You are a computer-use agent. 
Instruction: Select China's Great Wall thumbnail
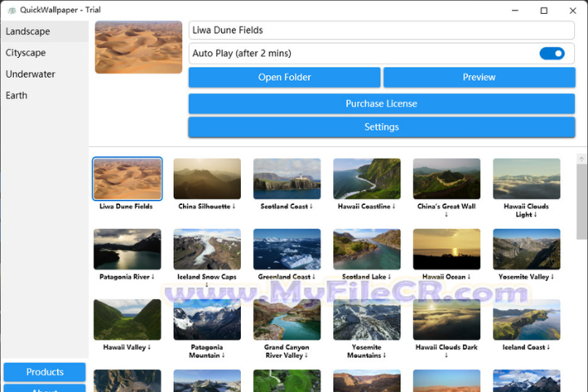click(447, 179)
